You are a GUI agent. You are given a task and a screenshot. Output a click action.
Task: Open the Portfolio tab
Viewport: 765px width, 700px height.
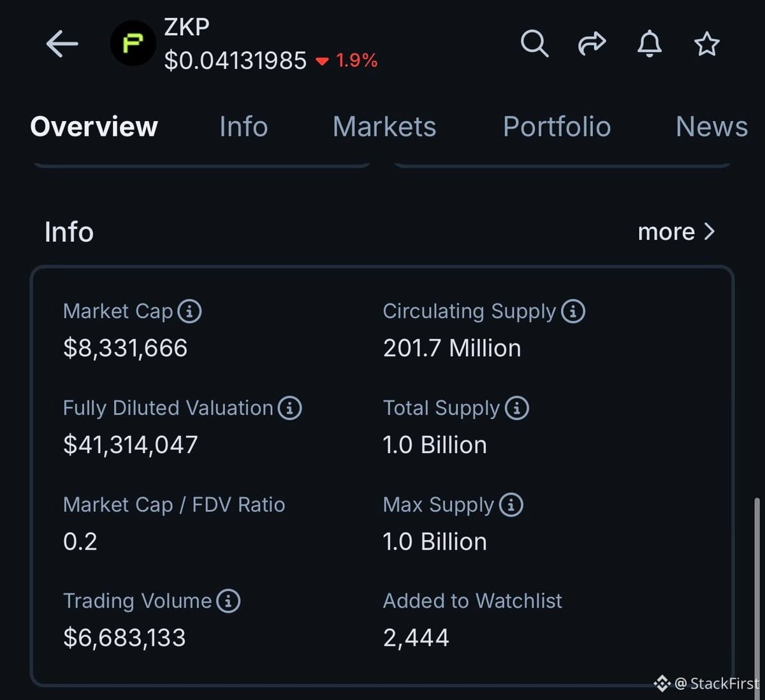pos(557,126)
